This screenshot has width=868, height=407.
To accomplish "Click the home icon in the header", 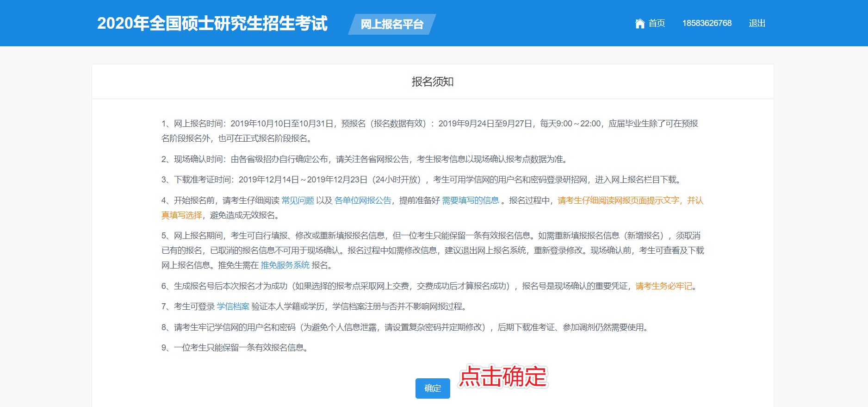I will 640,23.
